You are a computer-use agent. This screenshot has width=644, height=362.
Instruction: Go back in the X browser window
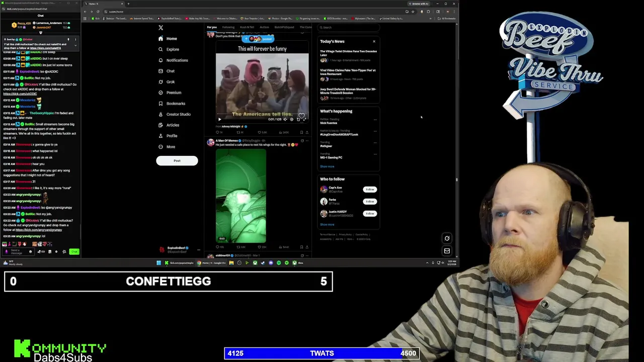pos(86,12)
